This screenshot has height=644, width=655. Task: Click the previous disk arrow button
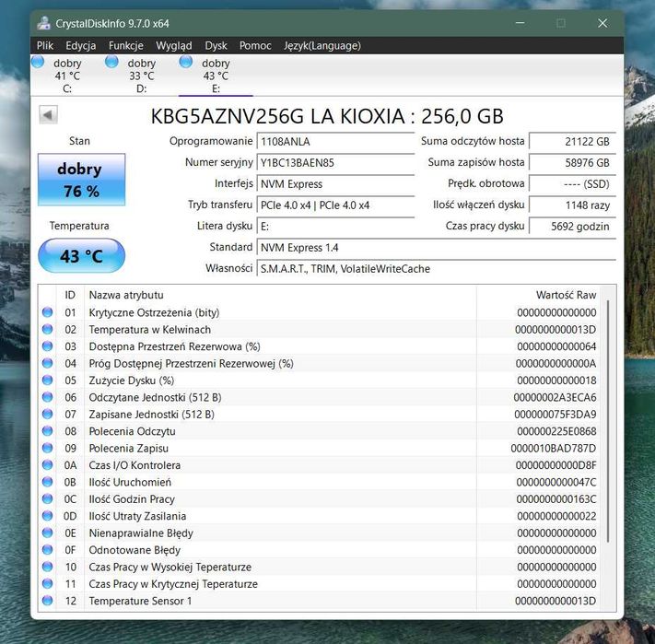tap(48, 115)
